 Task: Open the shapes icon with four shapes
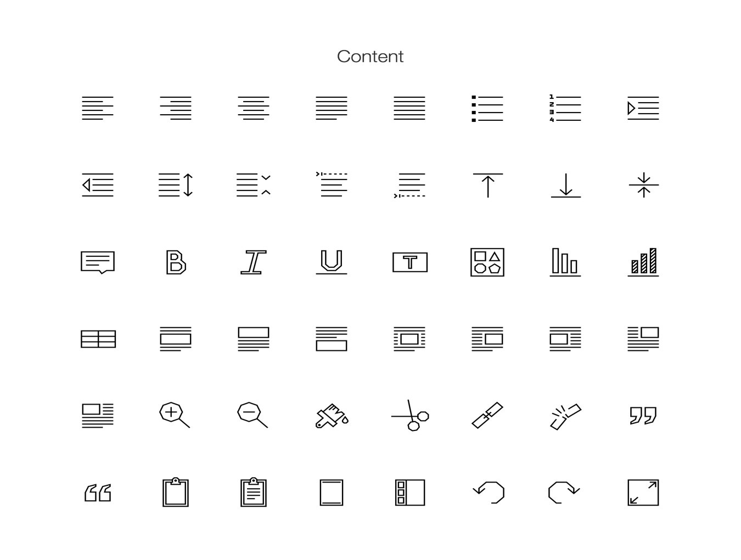point(487,262)
